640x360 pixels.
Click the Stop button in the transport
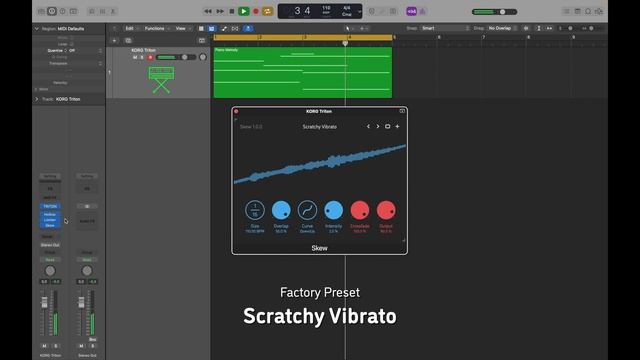232,11
